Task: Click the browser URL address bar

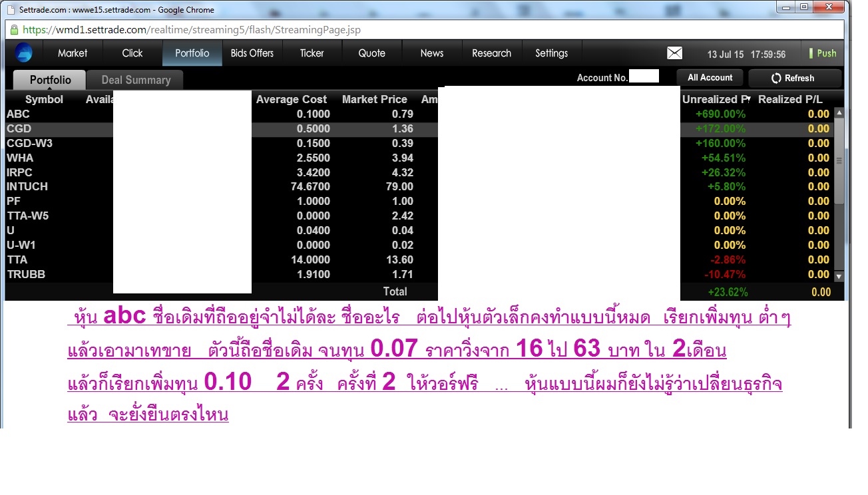Action: click(426, 29)
